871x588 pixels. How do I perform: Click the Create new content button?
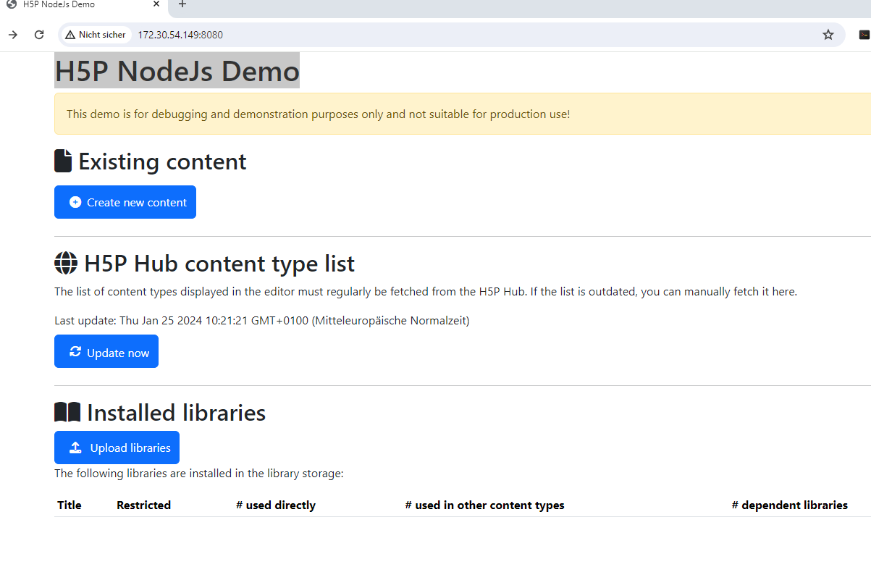pyautogui.click(x=125, y=202)
